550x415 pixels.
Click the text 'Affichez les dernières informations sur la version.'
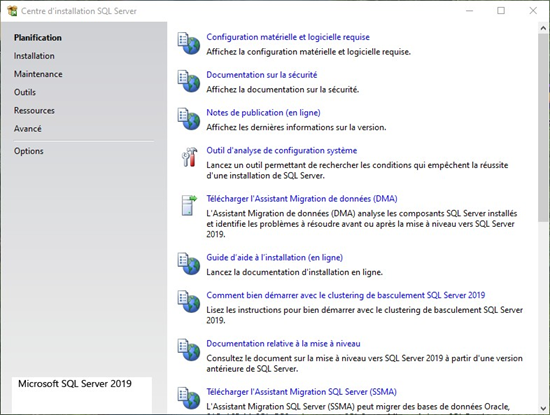coord(296,128)
